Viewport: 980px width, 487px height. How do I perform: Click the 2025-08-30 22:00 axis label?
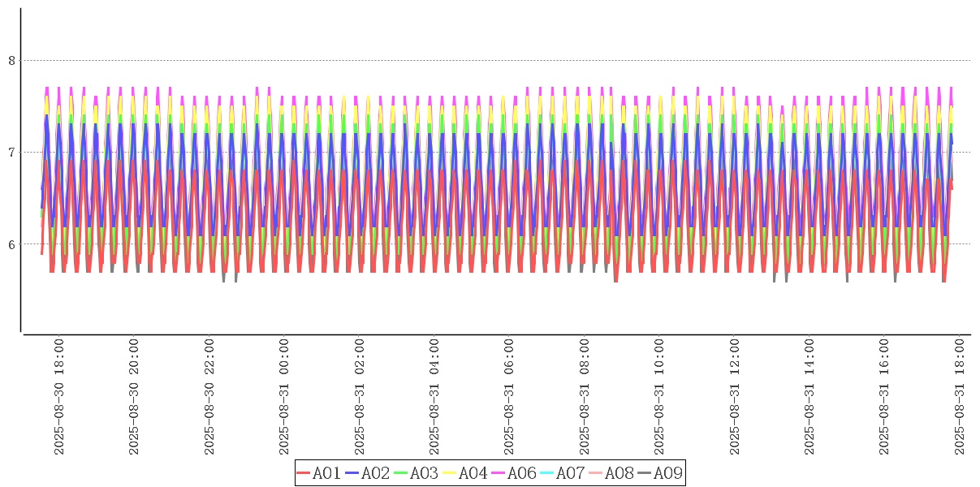point(209,397)
